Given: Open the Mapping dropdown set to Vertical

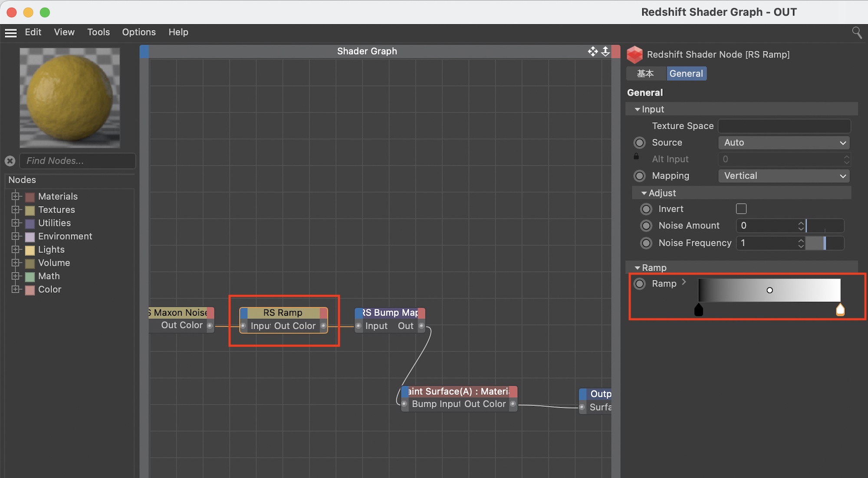Looking at the screenshot, I should 783,176.
